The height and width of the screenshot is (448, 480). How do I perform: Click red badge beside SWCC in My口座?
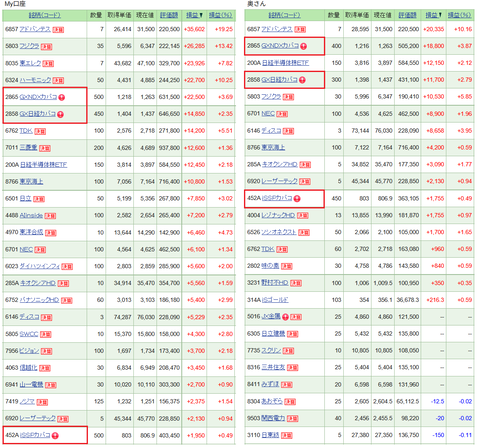[x=45, y=334]
